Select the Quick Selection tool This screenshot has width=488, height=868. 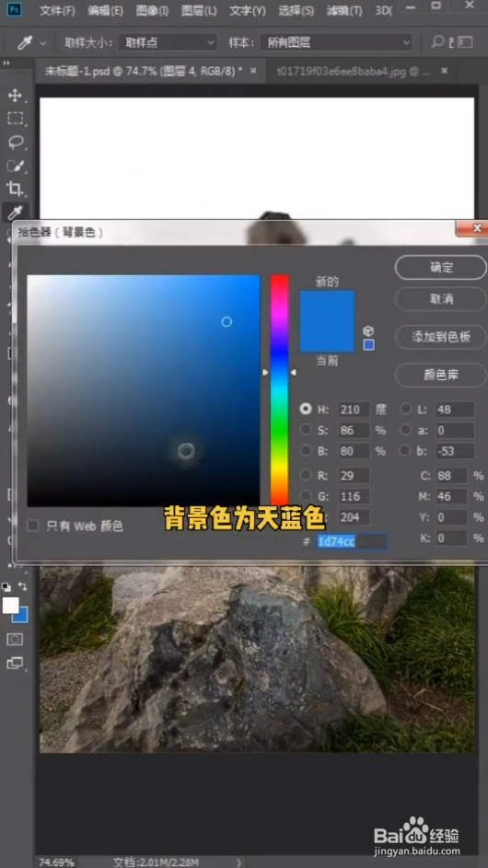[15, 166]
